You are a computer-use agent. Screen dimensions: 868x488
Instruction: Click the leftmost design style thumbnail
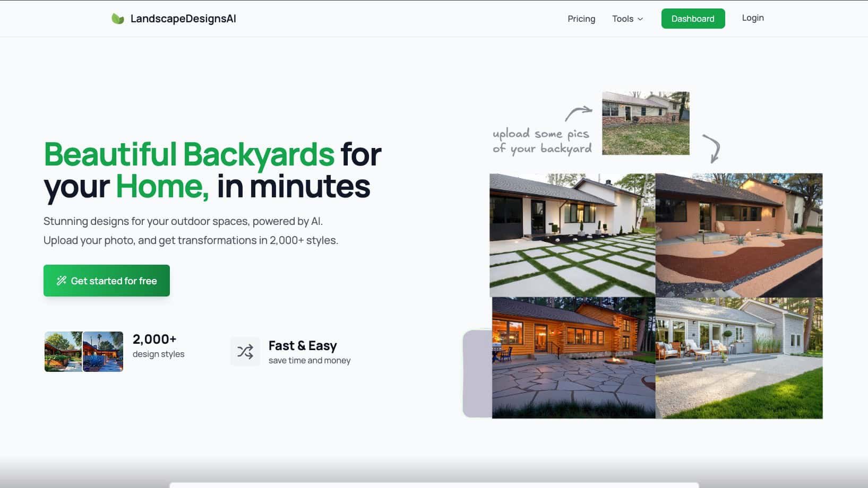(x=63, y=351)
